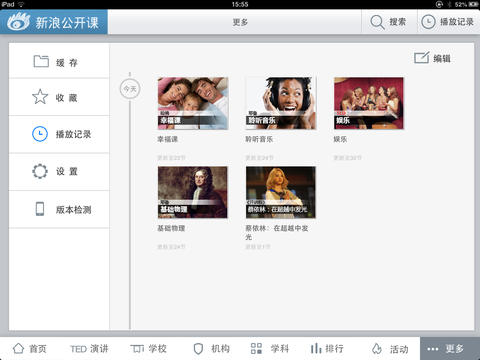Tap the Sina eye logo icon
Screen dimensions: 480x360
click(19, 22)
